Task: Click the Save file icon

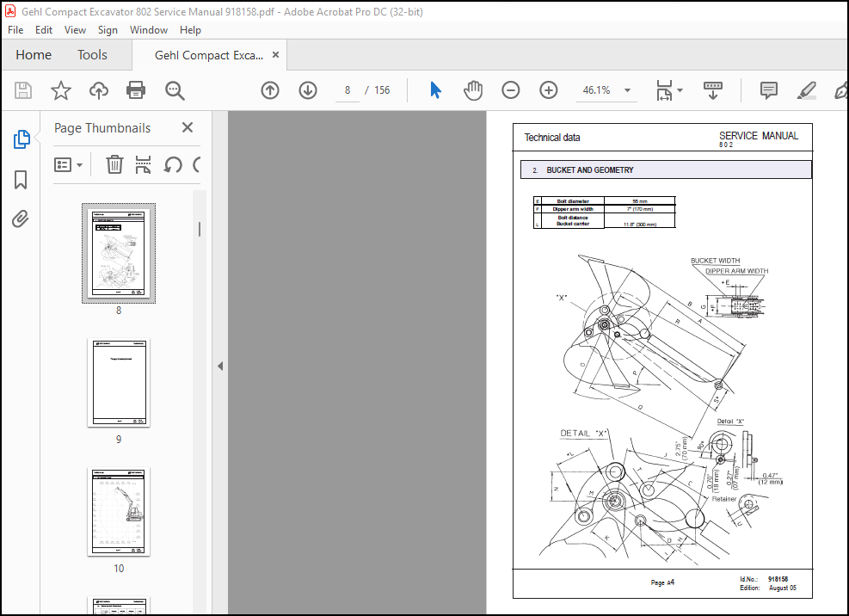Action: 22,90
